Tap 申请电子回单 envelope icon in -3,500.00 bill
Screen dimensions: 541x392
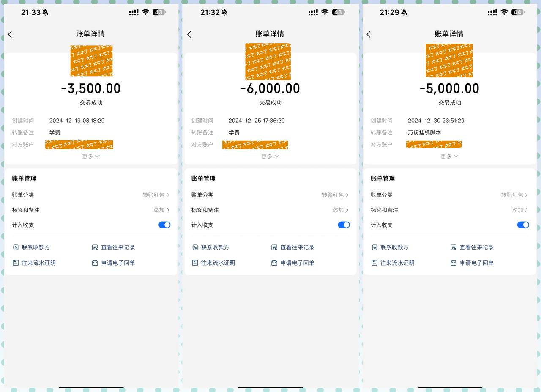coord(95,263)
